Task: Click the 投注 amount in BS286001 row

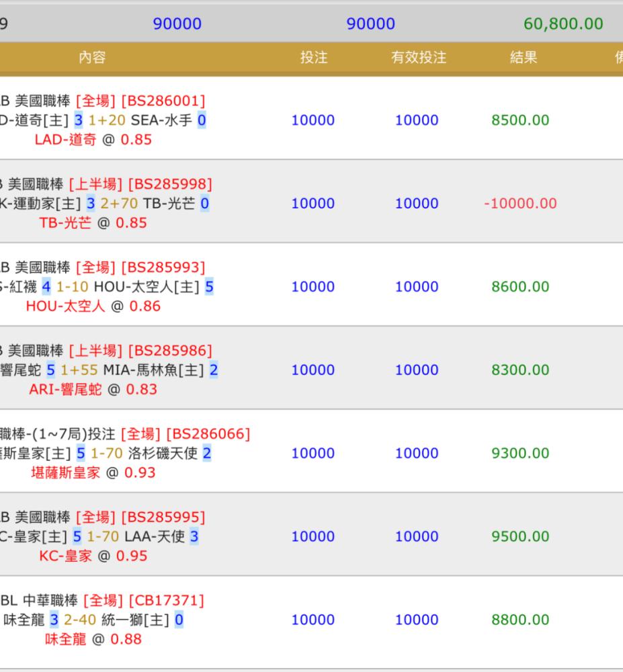Action: (x=313, y=120)
